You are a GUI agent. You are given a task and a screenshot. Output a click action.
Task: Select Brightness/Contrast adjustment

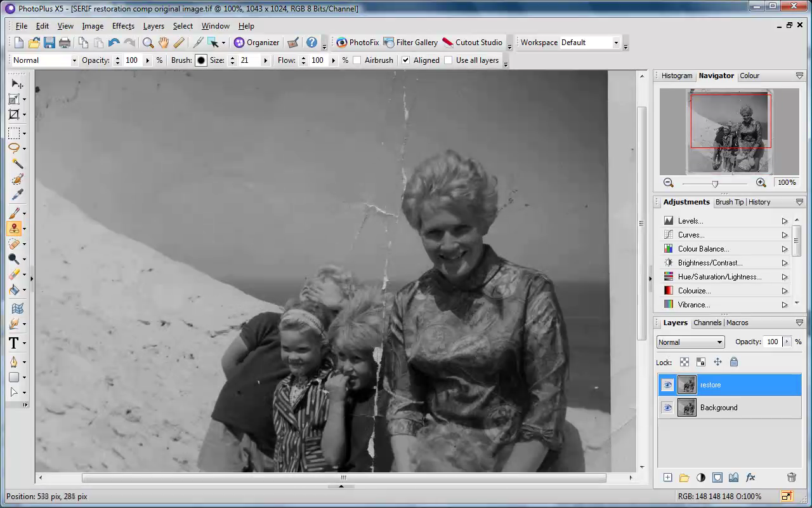(710, 263)
